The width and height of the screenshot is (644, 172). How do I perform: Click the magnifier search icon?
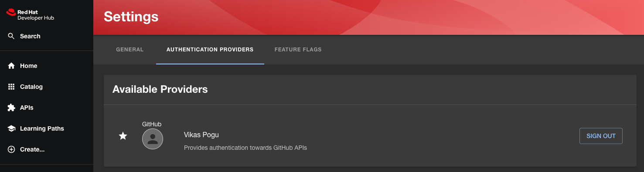tap(11, 36)
